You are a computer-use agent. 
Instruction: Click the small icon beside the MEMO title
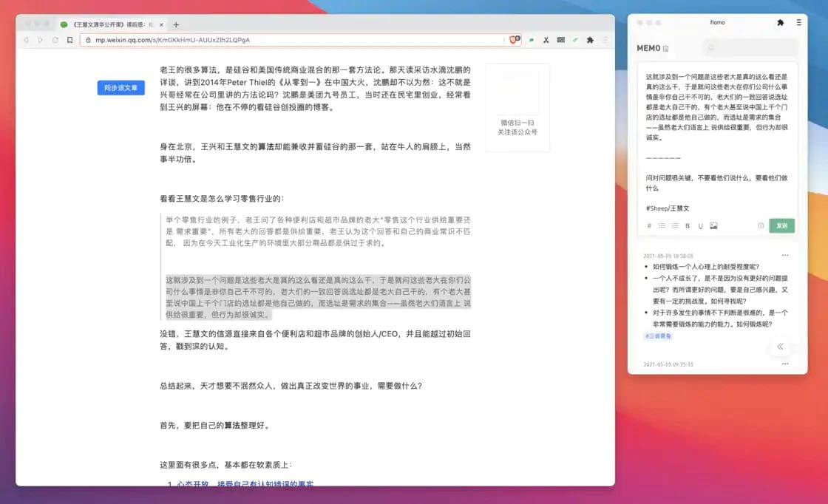point(666,49)
